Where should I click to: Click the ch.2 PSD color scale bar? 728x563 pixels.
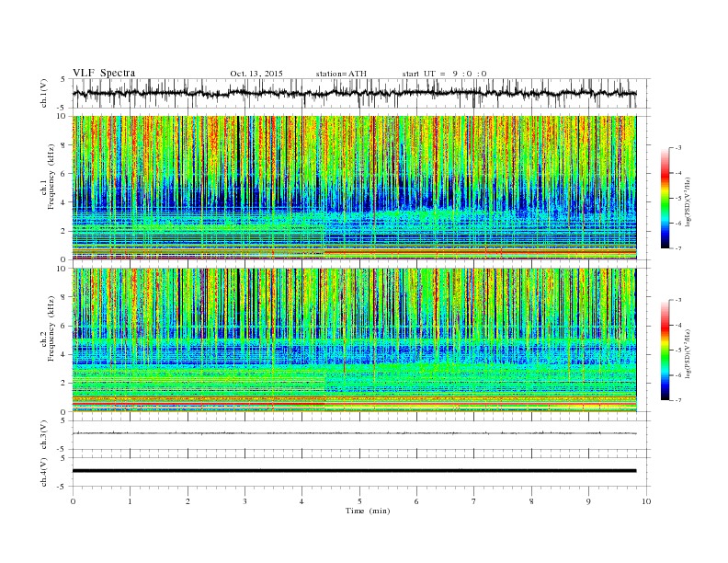(665, 350)
